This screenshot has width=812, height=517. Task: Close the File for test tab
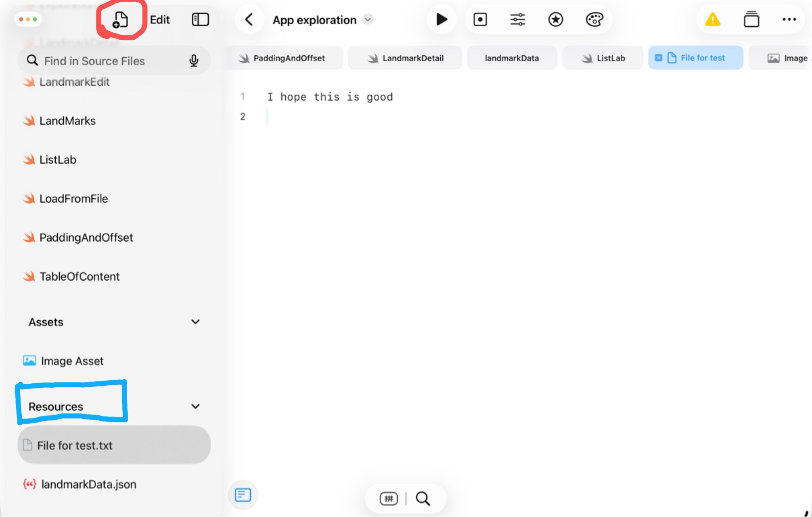coord(658,58)
